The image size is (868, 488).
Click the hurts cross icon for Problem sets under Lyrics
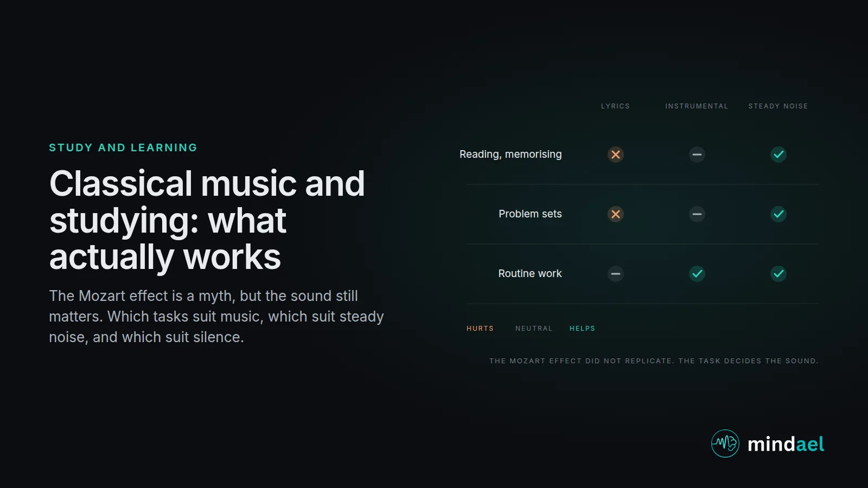[616, 214]
